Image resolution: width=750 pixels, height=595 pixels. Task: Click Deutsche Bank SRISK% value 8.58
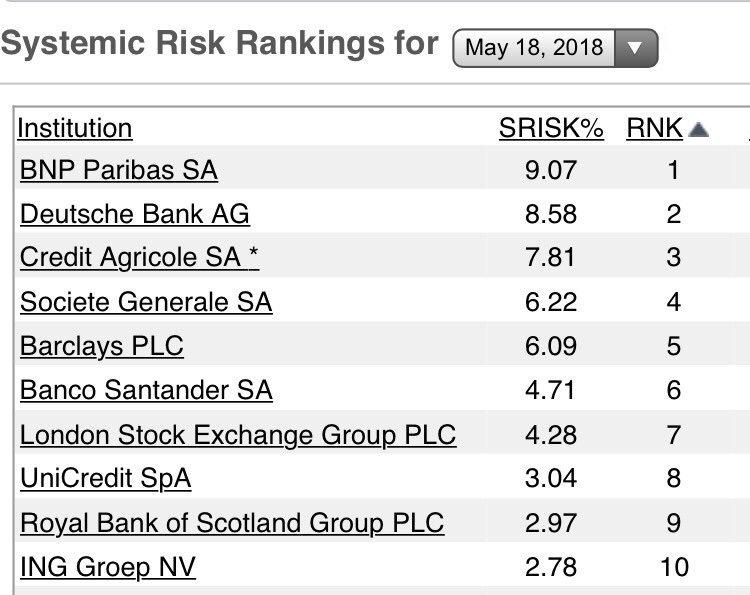pos(551,214)
